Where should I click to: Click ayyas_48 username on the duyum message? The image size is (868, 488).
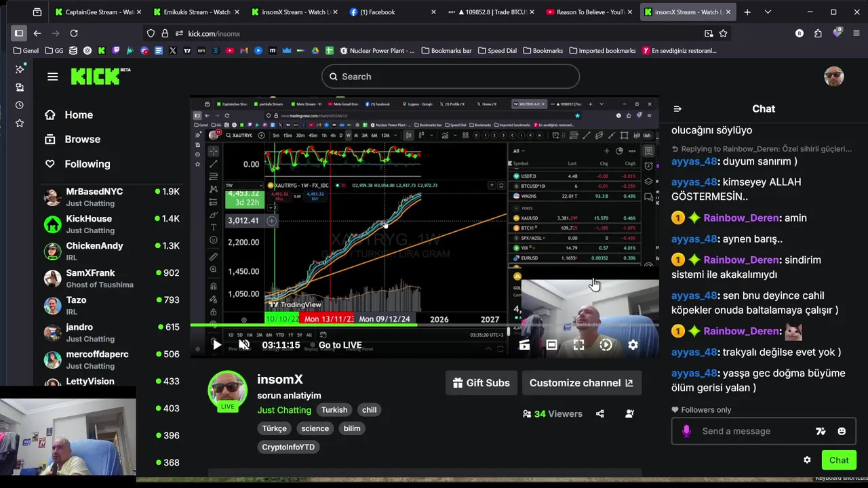pyautogui.click(x=694, y=161)
